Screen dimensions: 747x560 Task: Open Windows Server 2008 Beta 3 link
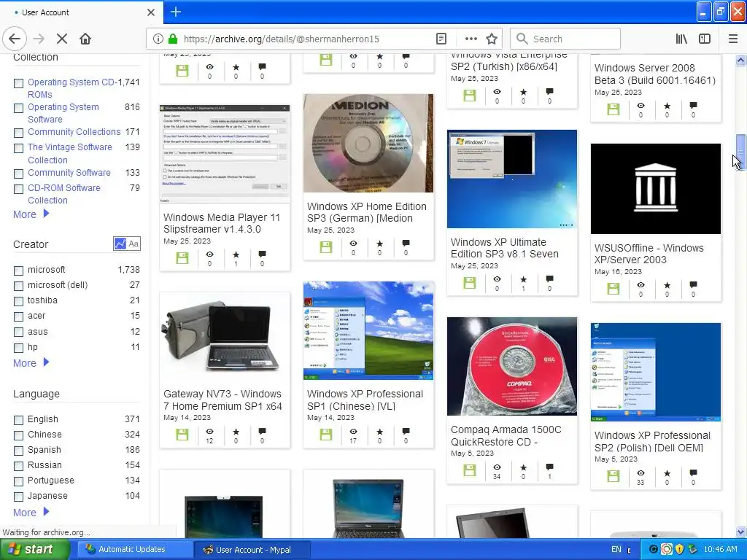[x=654, y=74]
